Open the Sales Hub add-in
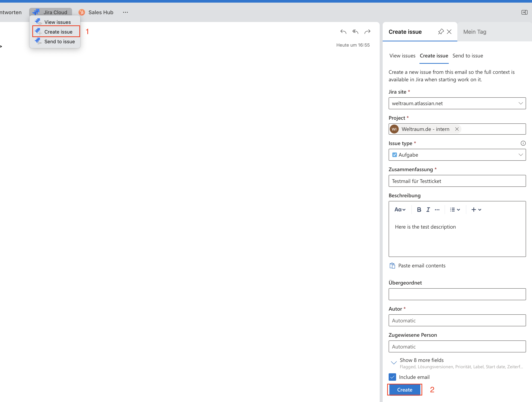The width and height of the screenshot is (532, 402). click(96, 12)
